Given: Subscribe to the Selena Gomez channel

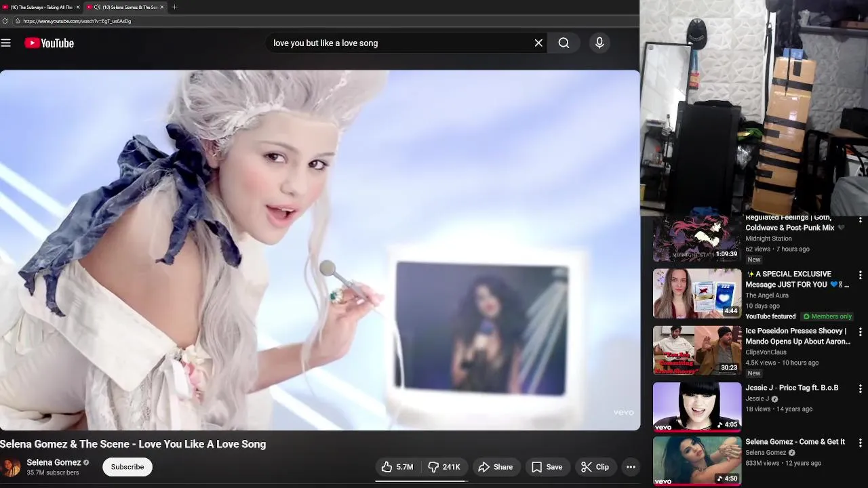Looking at the screenshot, I should (x=127, y=467).
